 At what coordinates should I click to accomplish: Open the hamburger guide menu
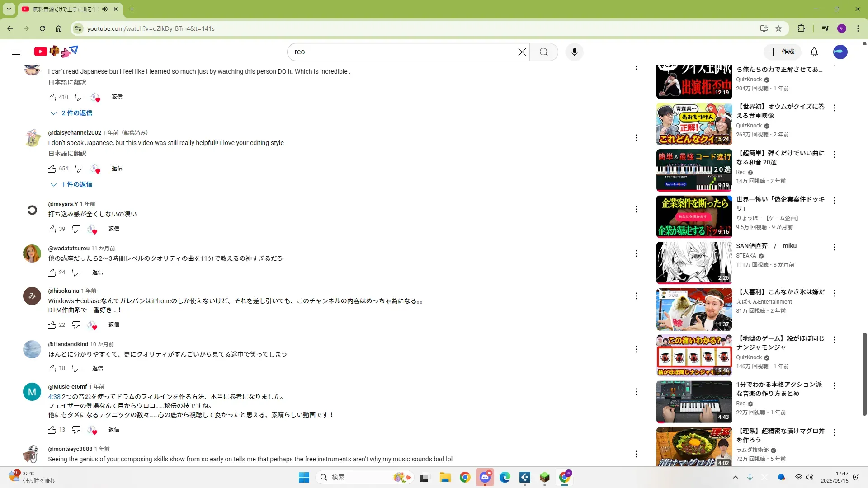click(x=16, y=52)
